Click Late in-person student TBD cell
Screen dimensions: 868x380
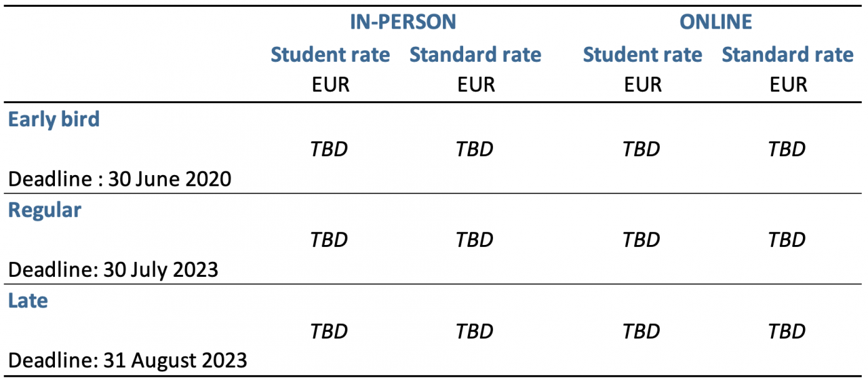point(329,331)
